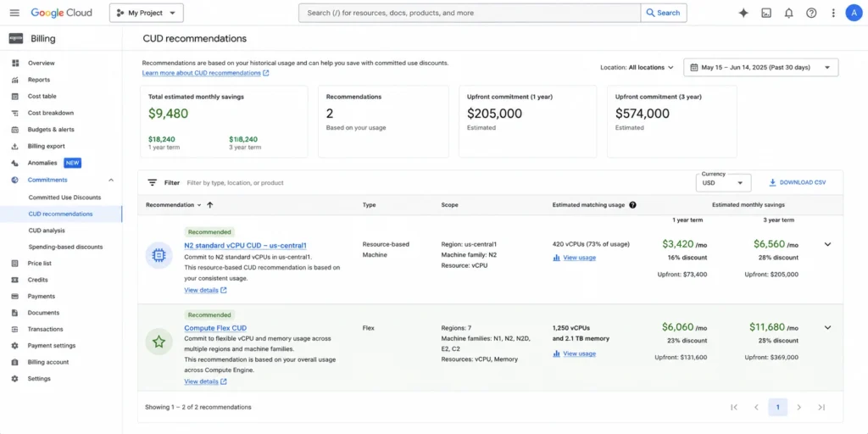Click the search bar input field

pyautogui.click(x=470, y=13)
